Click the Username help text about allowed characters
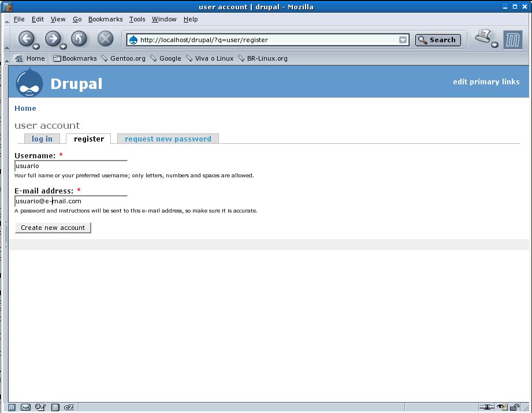This screenshot has height=413, width=532. point(134,176)
